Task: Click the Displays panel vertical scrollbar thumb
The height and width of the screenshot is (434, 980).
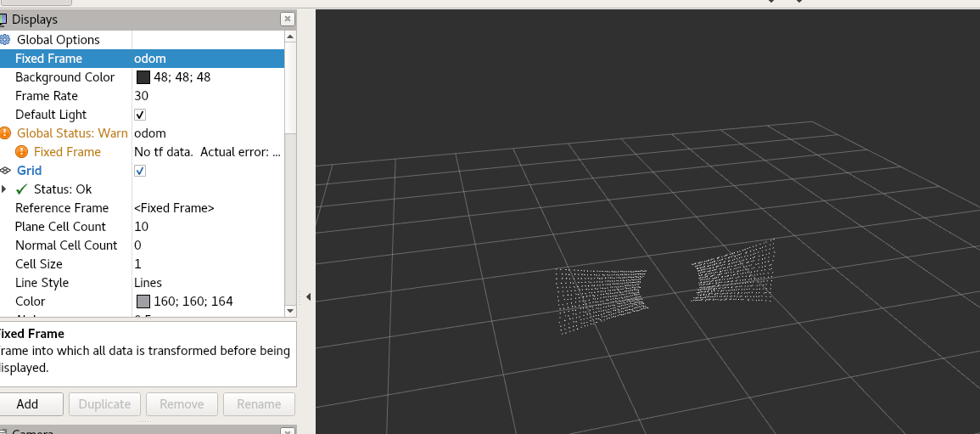Action: (x=290, y=87)
